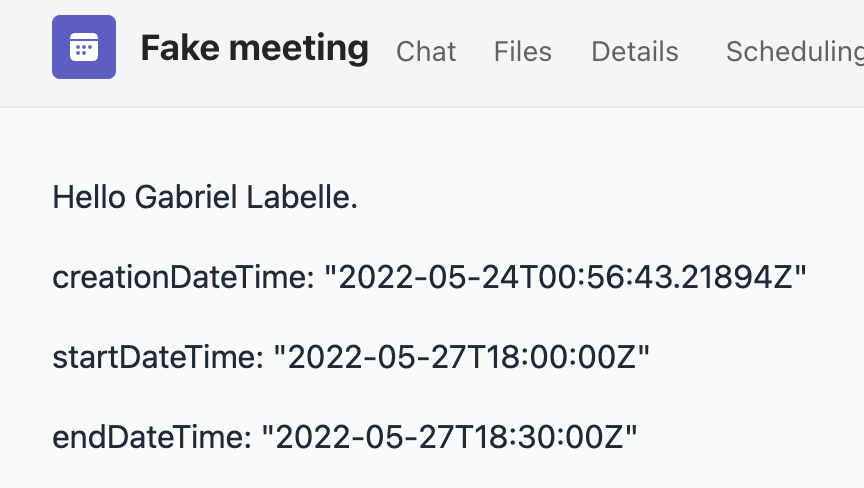This screenshot has height=488, width=864.
Task: Click the name "Gabriel" in the greeting
Action: [x=186, y=197]
